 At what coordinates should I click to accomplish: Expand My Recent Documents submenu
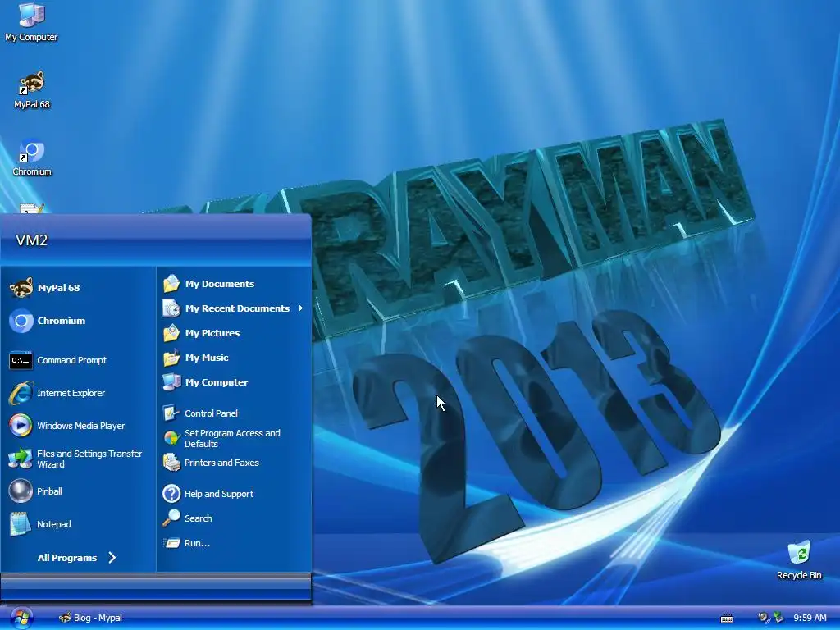coord(234,308)
